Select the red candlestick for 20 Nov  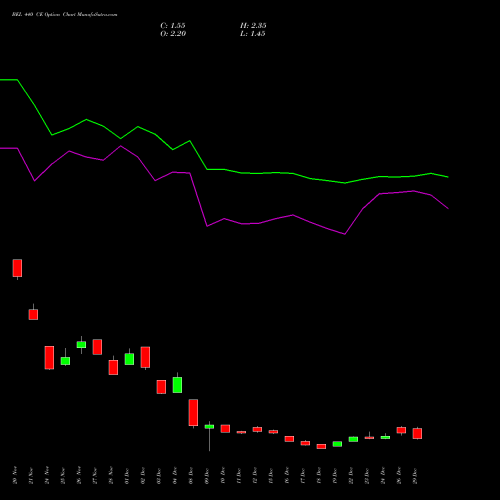17,268
